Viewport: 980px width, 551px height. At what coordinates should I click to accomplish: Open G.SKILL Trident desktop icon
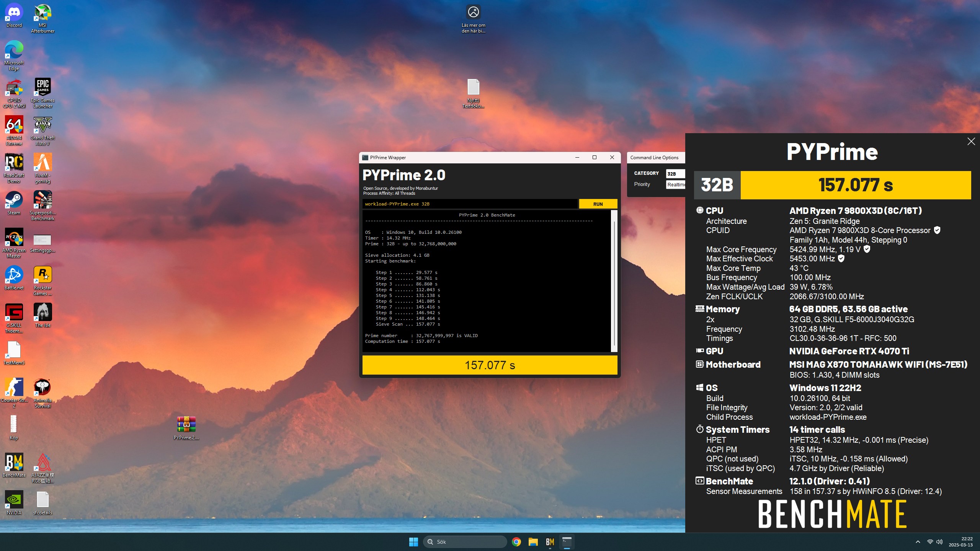pyautogui.click(x=14, y=319)
